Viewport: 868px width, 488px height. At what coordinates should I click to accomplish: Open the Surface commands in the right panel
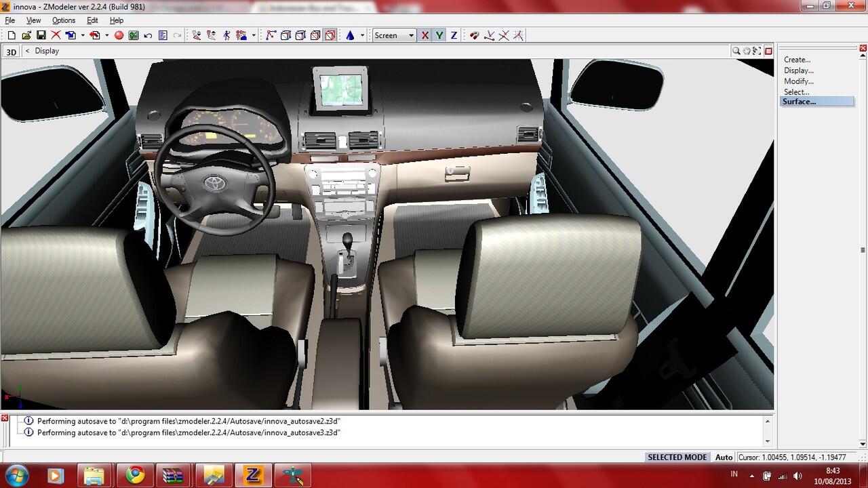797,101
